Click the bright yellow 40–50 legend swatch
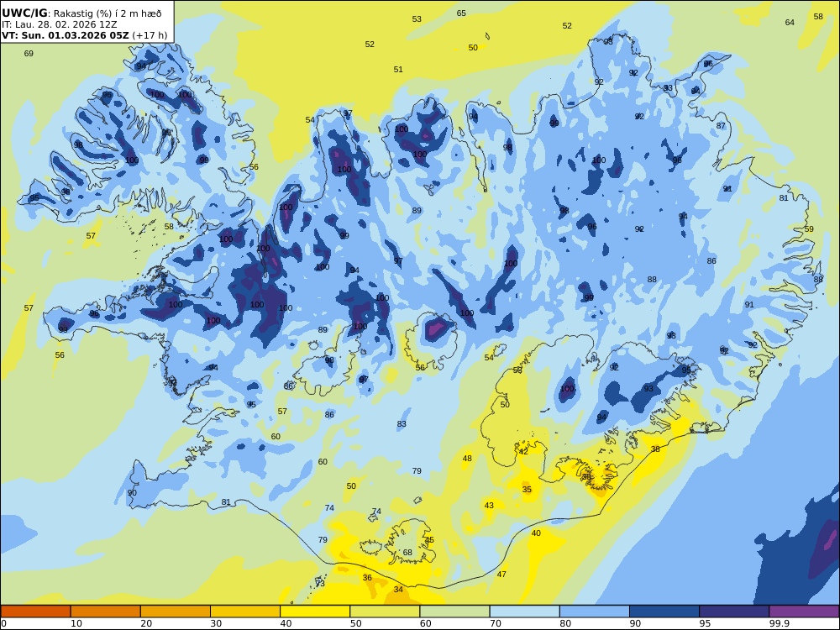 315,612
